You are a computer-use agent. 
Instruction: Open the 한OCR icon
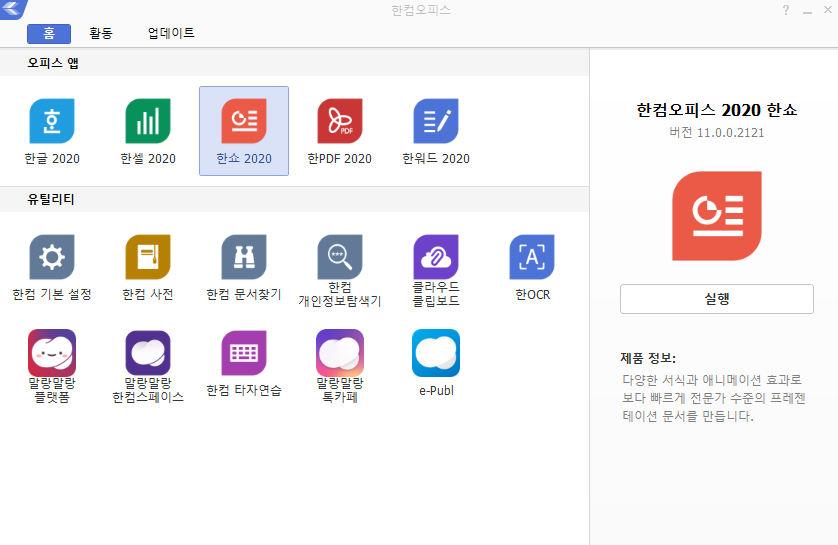tap(532, 257)
